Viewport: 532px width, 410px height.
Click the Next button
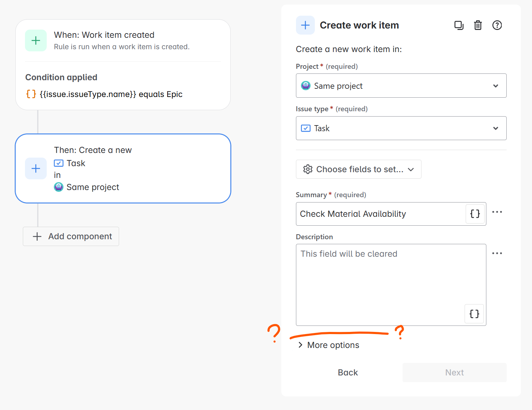point(455,373)
